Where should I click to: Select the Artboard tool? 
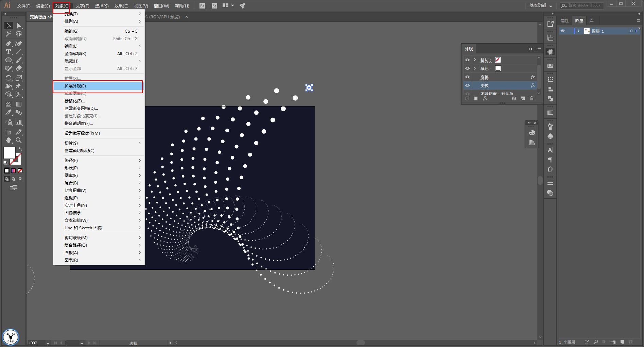[x=8, y=132]
